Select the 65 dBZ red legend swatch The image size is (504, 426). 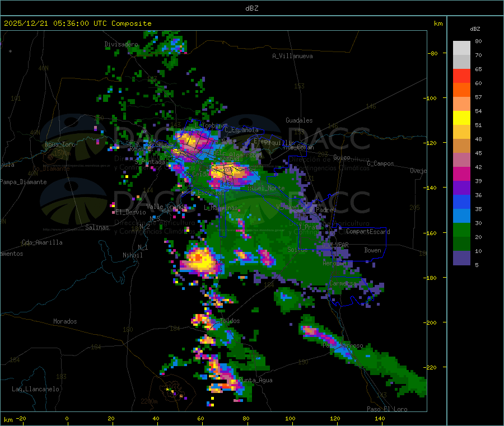tap(461, 76)
